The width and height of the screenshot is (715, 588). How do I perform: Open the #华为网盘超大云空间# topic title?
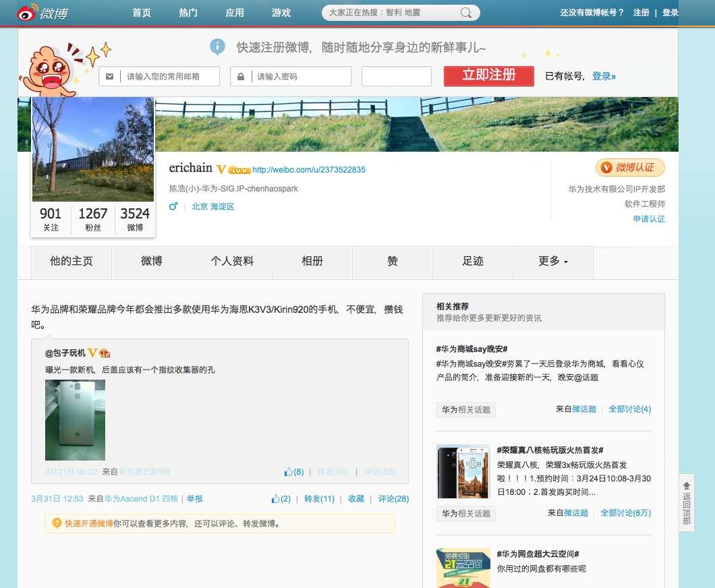538,554
